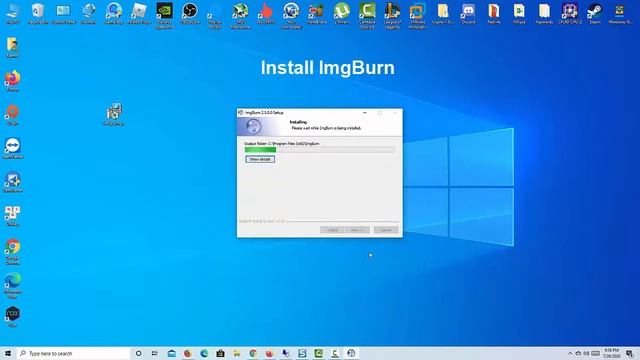This screenshot has width=640, height=360.
Task: Switch to ImgBurn setup taskbar button
Action: pyautogui.click(x=351, y=353)
